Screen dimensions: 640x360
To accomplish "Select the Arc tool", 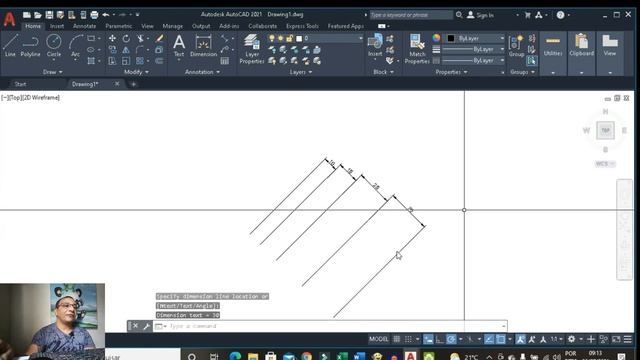I will tap(76, 45).
